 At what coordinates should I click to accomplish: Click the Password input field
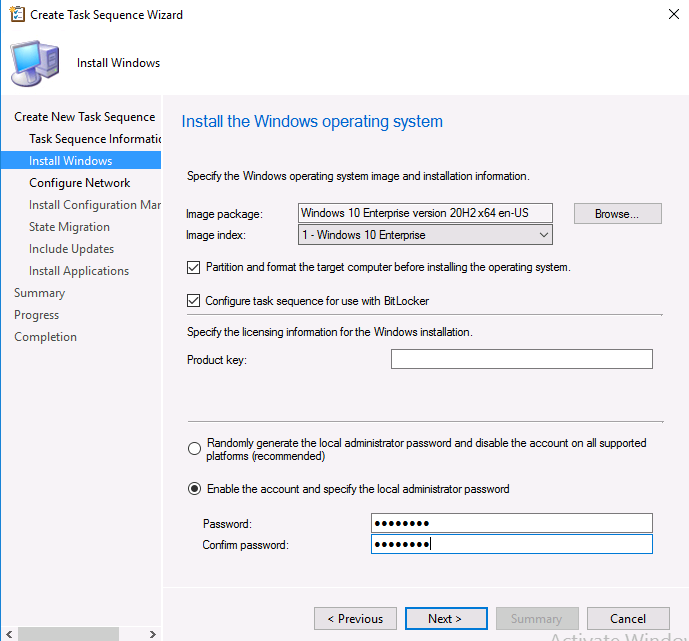click(x=511, y=523)
